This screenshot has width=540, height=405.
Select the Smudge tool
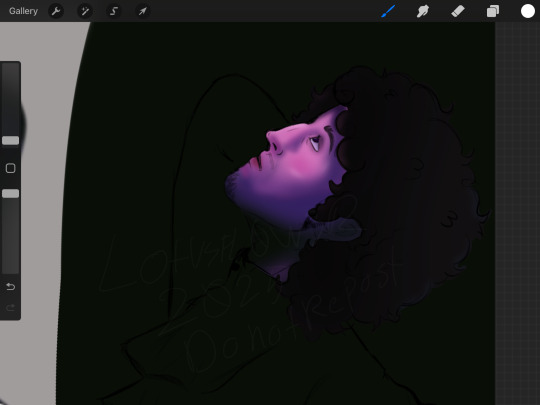[423, 11]
